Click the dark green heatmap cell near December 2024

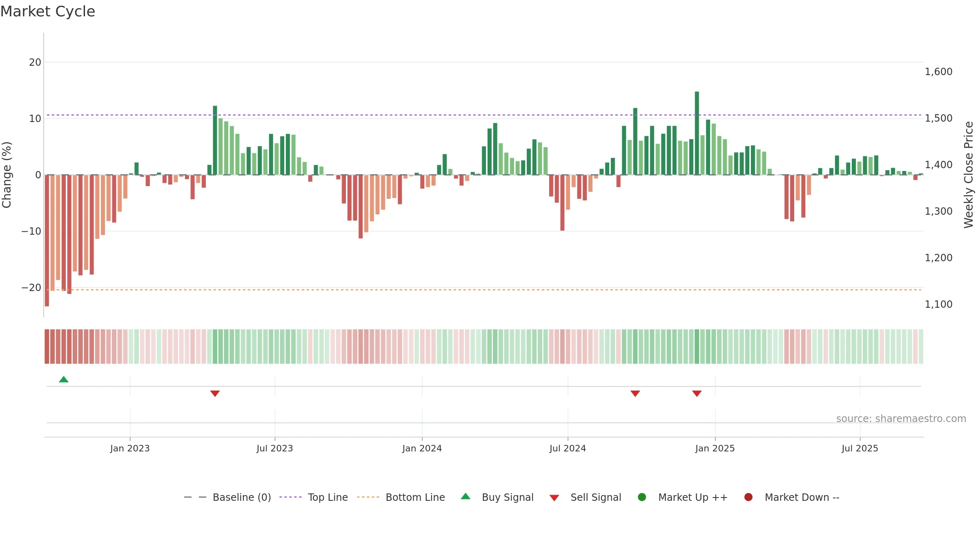point(697,347)
